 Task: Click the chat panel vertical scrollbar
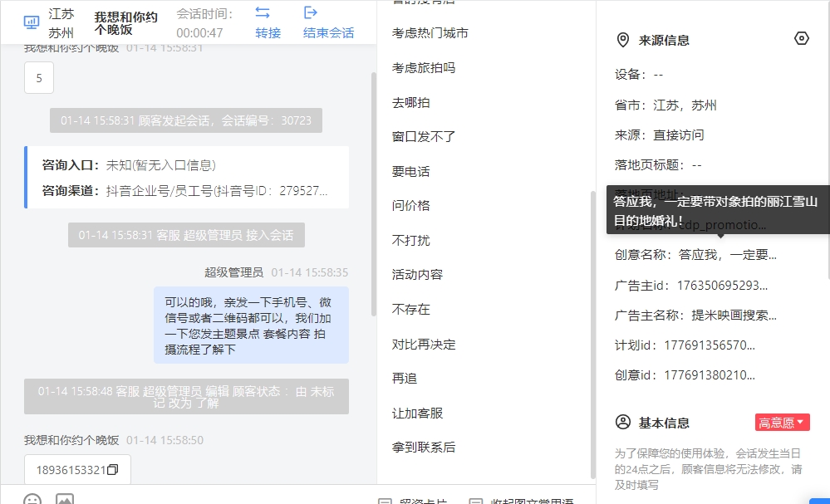pos(374,194)
